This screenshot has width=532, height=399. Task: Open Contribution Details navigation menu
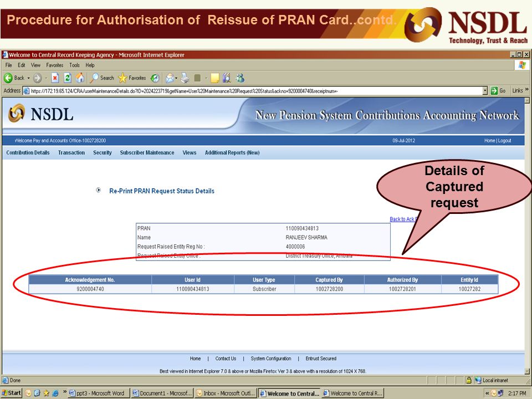pos(28,153)
